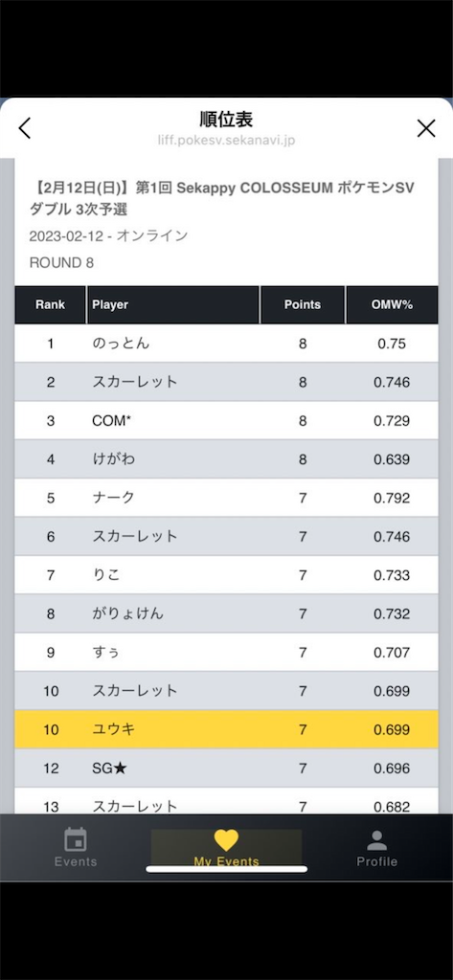Select the ナーク row at rank 5

click(x=226, y=498)
